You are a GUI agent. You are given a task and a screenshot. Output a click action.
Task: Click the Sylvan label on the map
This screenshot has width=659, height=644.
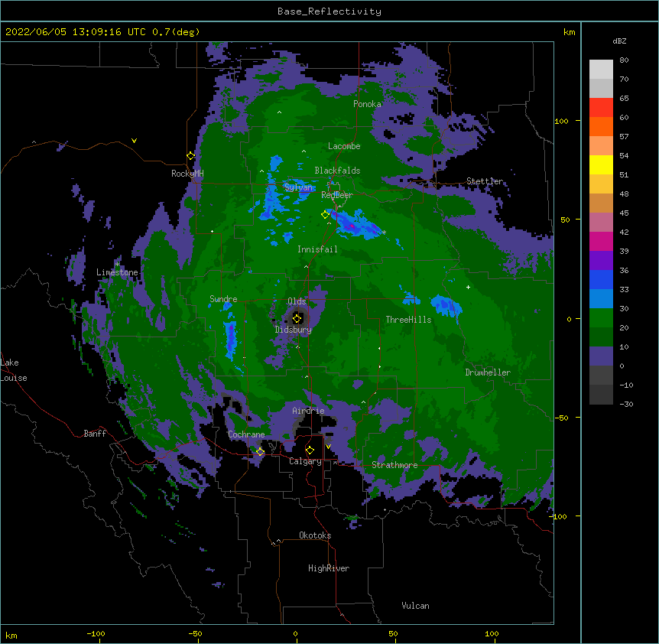click(x=298, y=187)
